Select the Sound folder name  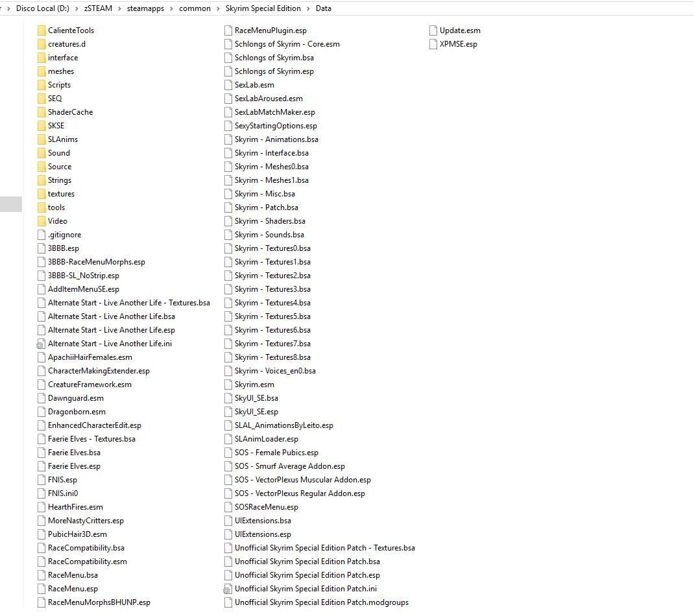pyautogui.click(x=59, y=153)
